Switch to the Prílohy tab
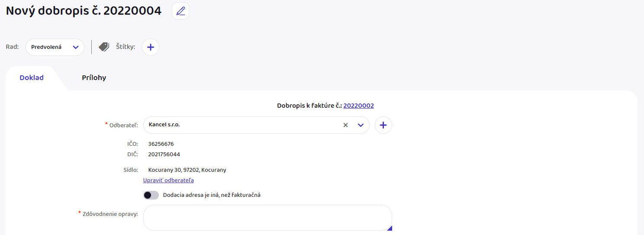This screenshot has height=235, width=644. pyautogui.click(x=94, y=78)
